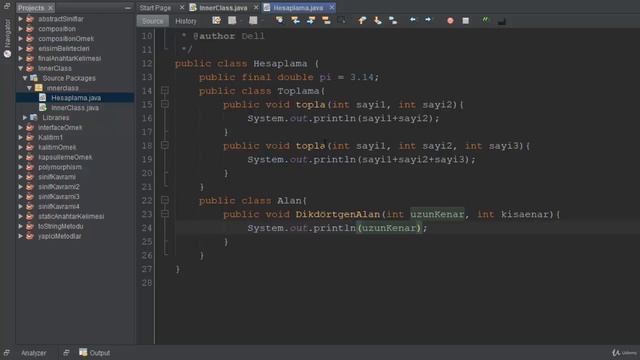Close the InnerClass.java tab
The image size is (640, 360).
(x=256, y=7)
